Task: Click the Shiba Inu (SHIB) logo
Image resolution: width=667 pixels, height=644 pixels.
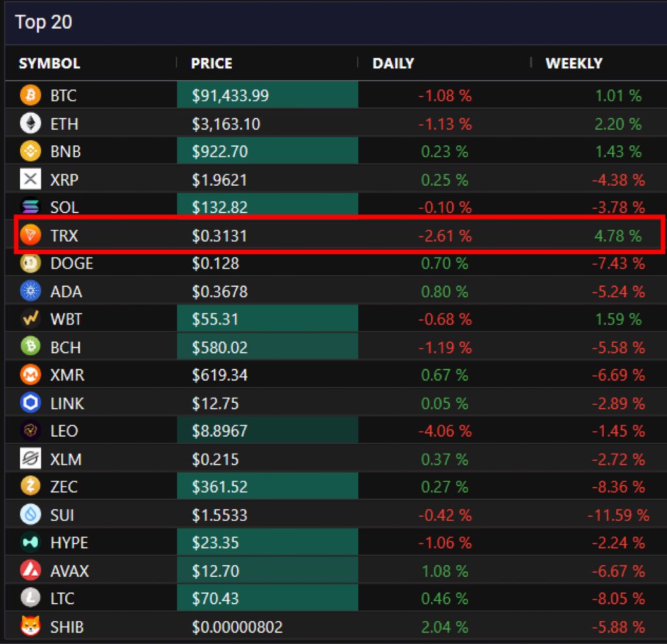Action: pos(29,626)
